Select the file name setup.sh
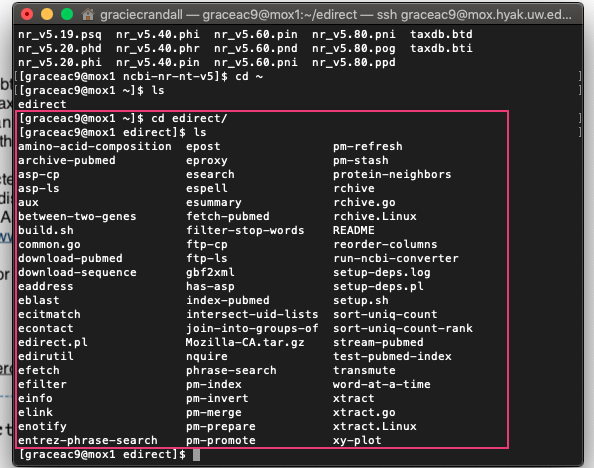The height and width of the screenshot is (468, 594). 361,301
